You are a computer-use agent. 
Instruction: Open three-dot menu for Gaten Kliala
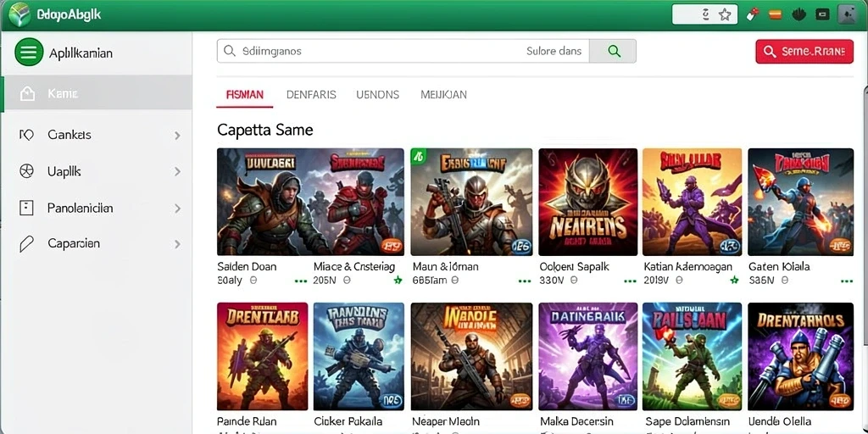847,281
